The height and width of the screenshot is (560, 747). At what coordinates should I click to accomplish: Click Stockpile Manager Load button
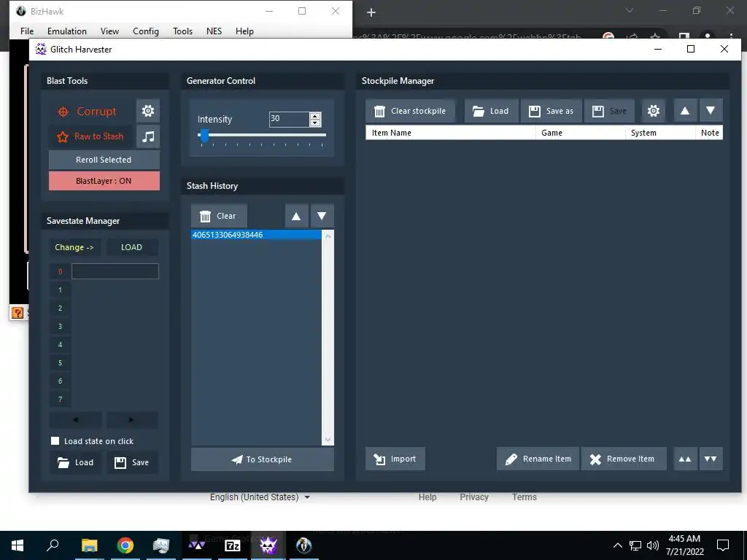tap(491, 111)
